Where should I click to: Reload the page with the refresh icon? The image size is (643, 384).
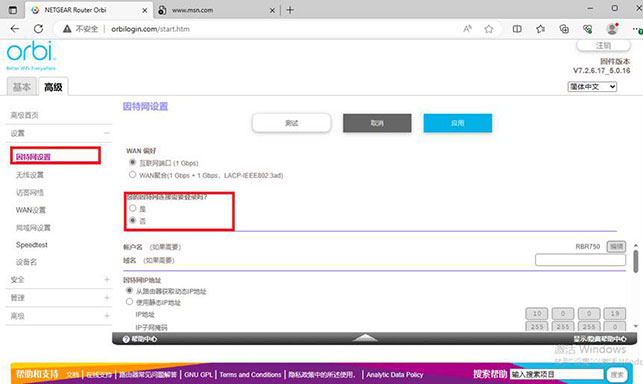point(39,29)
